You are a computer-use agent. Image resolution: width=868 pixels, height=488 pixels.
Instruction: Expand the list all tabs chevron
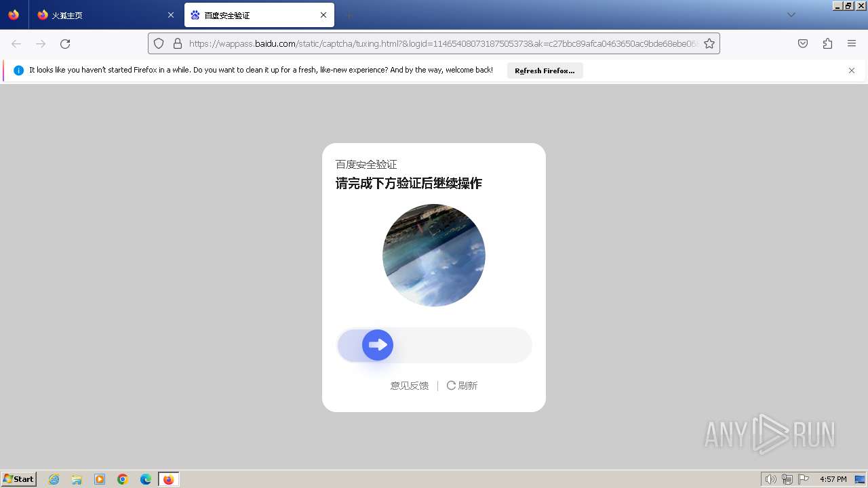click(791, 15)
